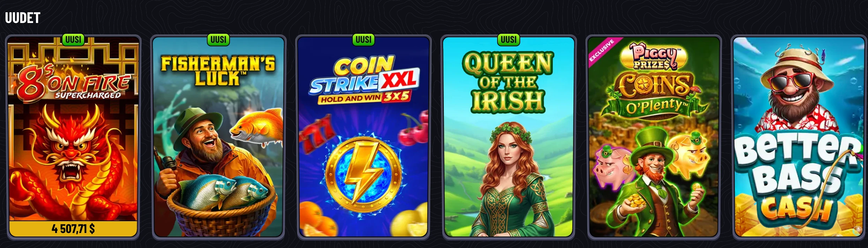Click the Exclusive ribbon on Piggy Prizes

tap(601, 51)
